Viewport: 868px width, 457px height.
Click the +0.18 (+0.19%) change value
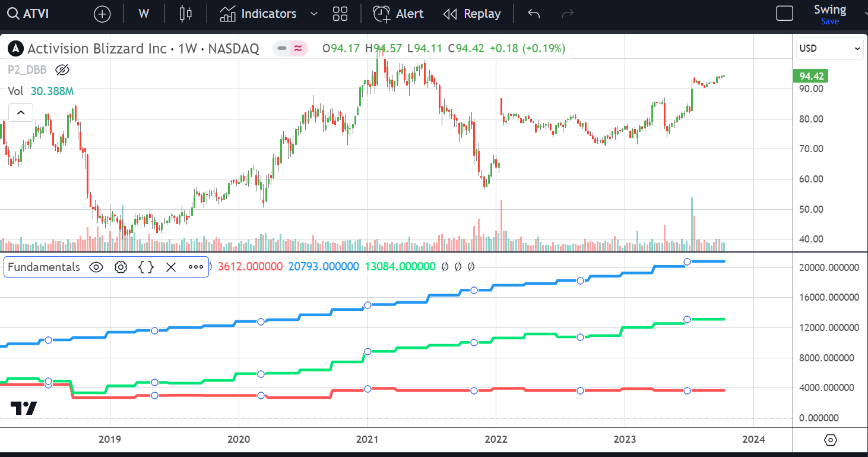pyautogui.click(x=527, y=48)
